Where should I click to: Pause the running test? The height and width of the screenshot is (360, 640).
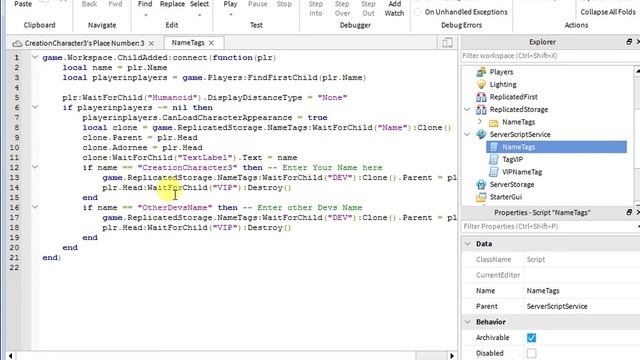(258, 4)
